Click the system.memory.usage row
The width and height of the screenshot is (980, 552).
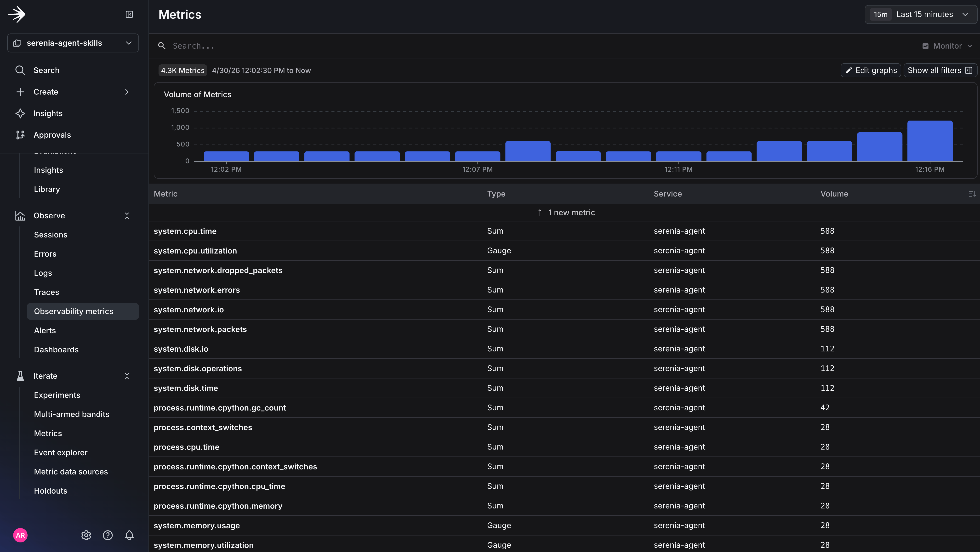coord(564,525)
